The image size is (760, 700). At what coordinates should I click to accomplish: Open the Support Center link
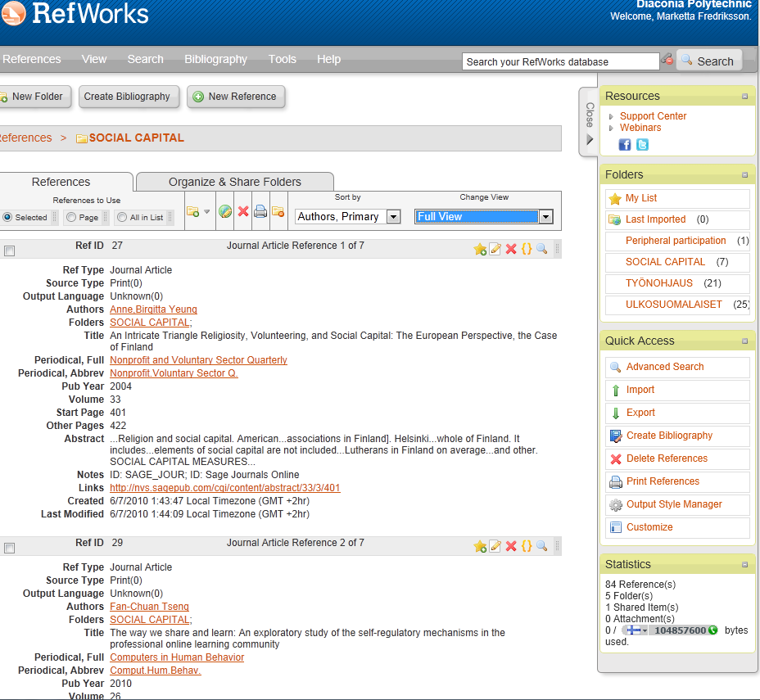[653, 116]
